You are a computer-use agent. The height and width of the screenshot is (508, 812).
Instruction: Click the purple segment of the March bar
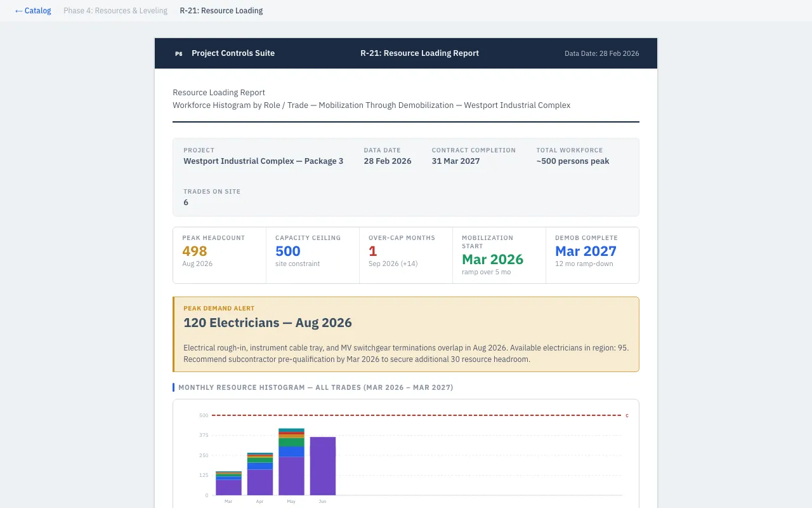tap(228, 487)
